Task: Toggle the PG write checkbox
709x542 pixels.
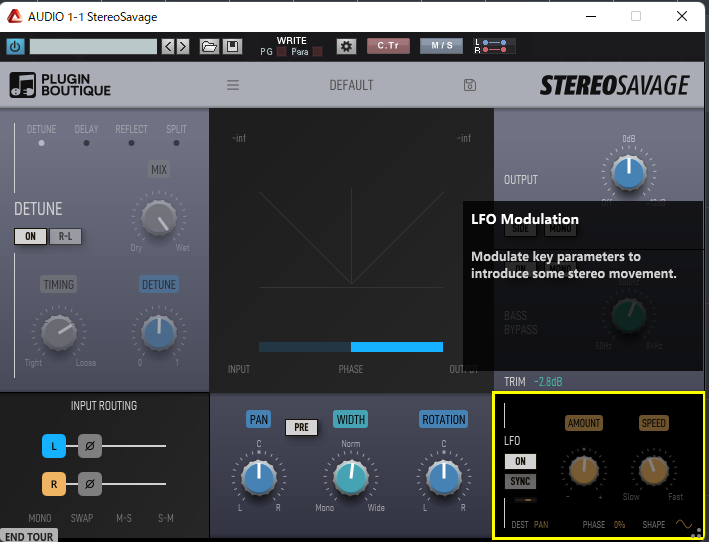Action: [281, 52]
